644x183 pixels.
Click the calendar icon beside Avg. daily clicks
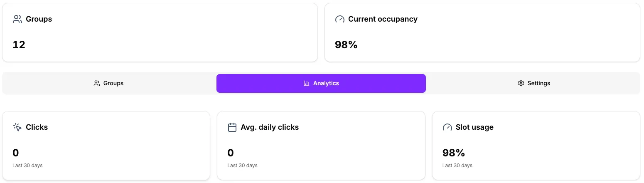pos(232,127)
